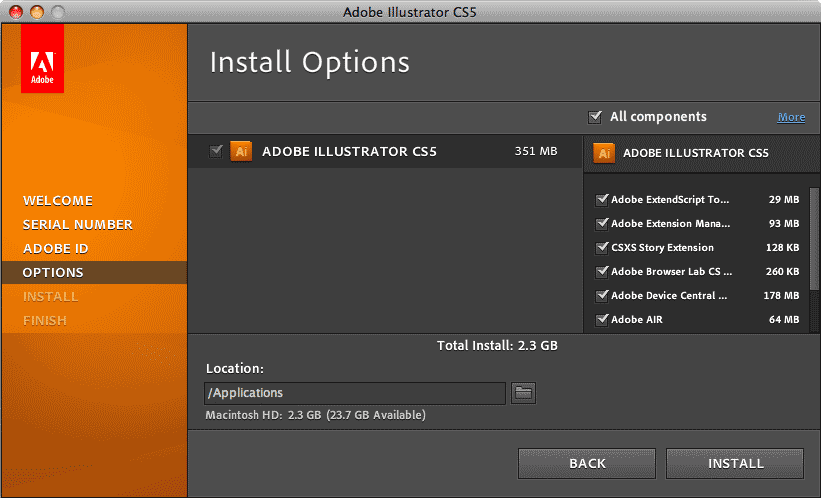The width and height of the screenshot is (821, 498).
Task: Open the folder browse icon next to Location
Action: click(523, 393)
